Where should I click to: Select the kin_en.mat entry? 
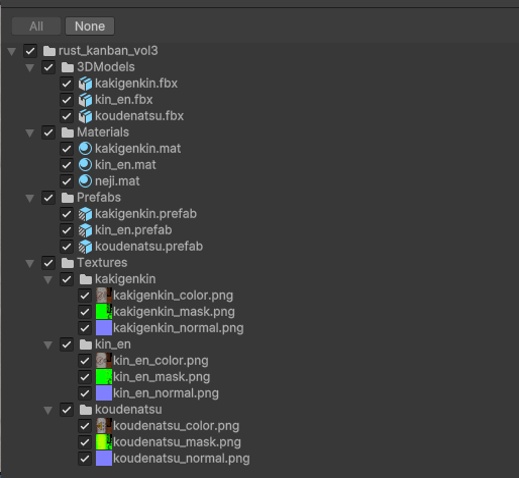[x=125, y=165]
